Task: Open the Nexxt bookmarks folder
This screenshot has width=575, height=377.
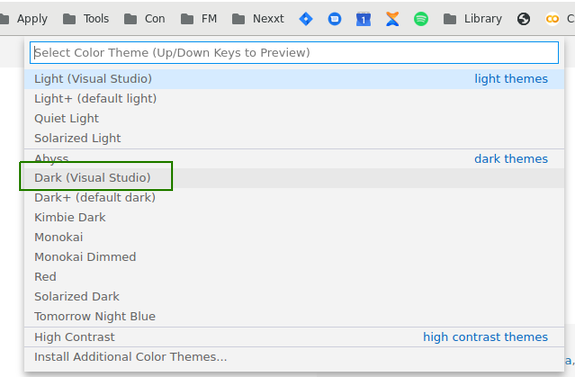Action: (x=258, y=19)
